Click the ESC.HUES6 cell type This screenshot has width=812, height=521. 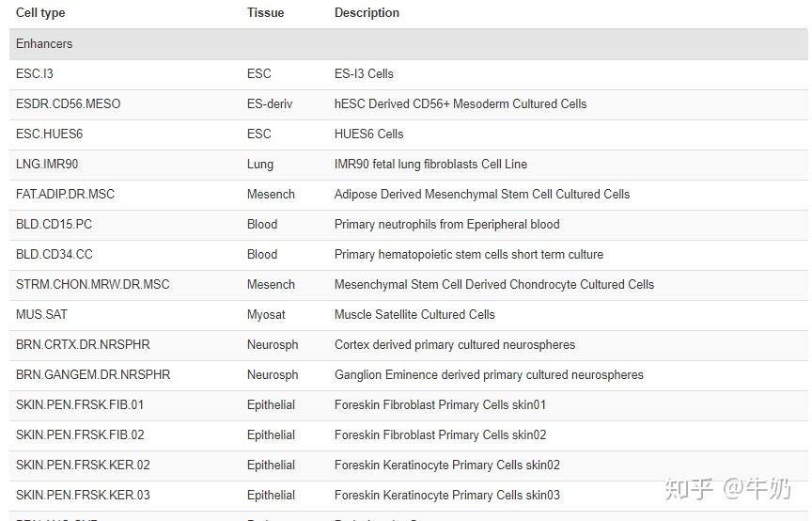49,134
